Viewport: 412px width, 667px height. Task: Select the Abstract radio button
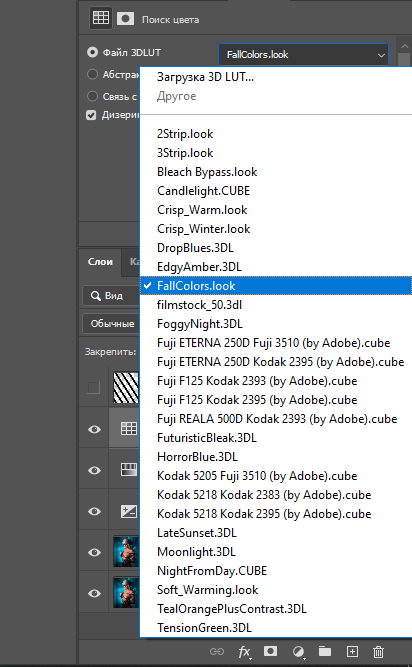point(92,74)
